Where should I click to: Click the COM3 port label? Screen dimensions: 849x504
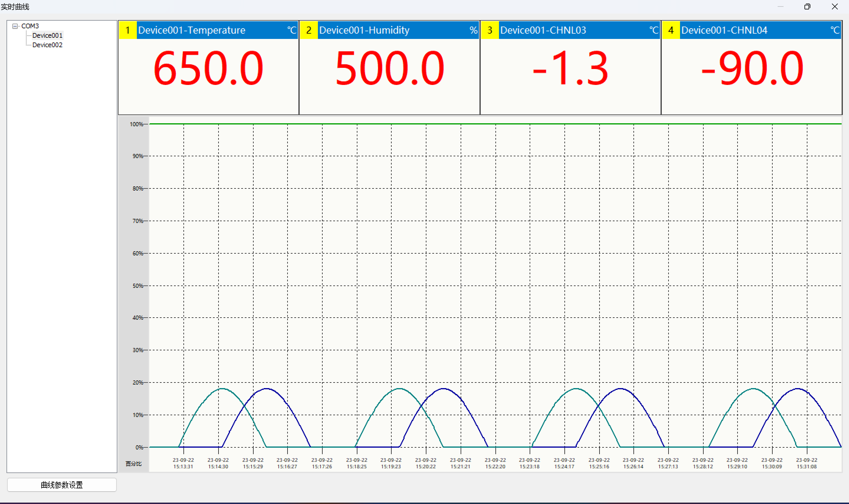[30, 26]
